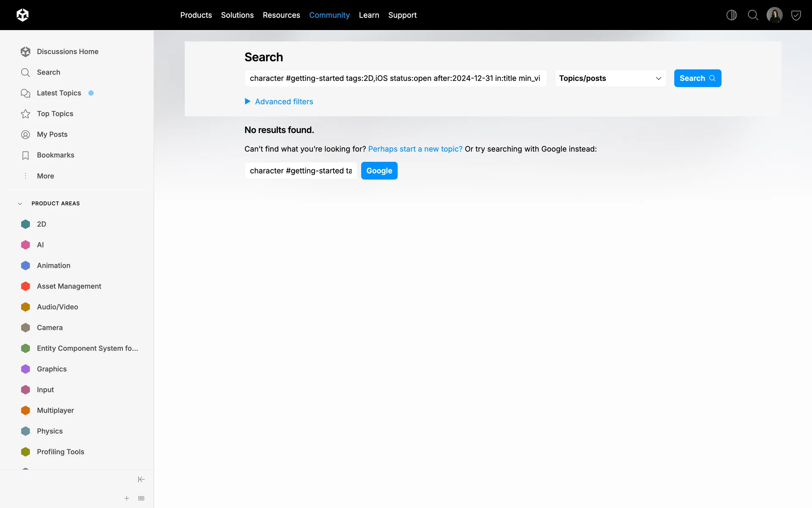The image size is (812, 508).
Task: Click the main search query input field
Action: [x=395, y=78]
